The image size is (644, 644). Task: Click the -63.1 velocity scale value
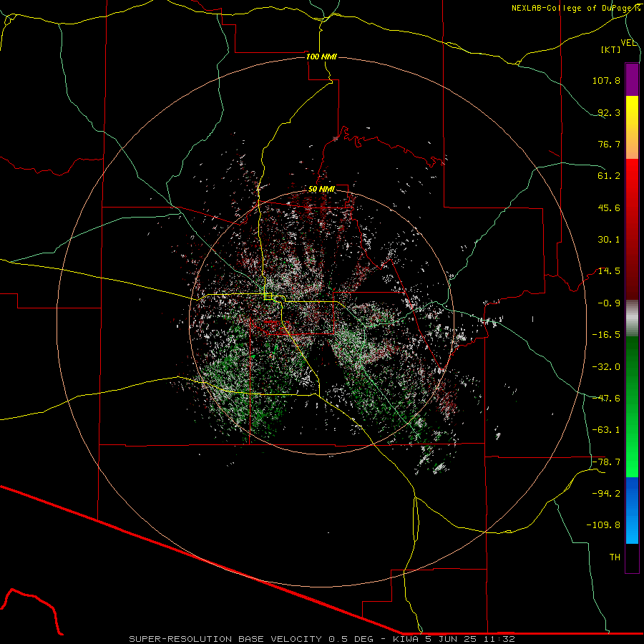606,430
